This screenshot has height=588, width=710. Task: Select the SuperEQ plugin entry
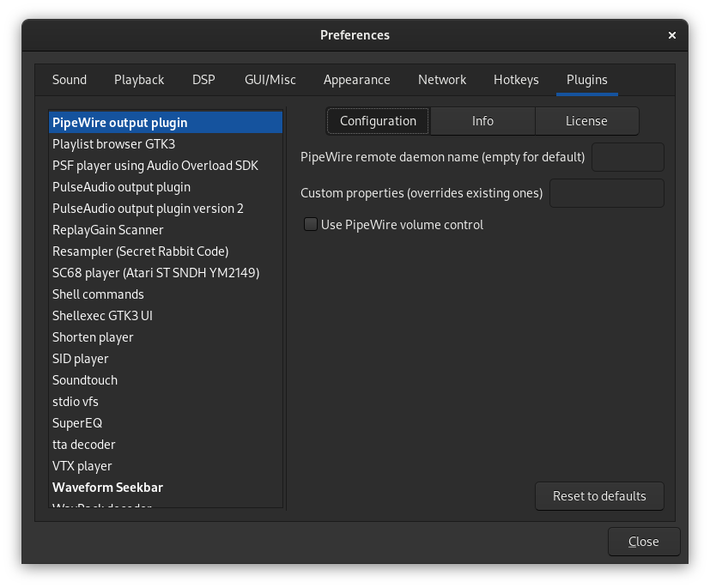[77, 423]
